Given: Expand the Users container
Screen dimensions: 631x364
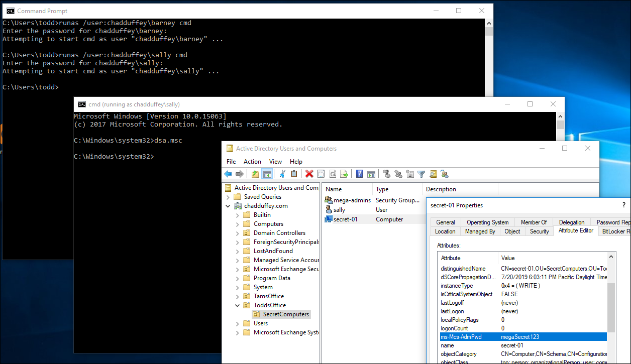Looking at the screenshot, I should 238,323.
